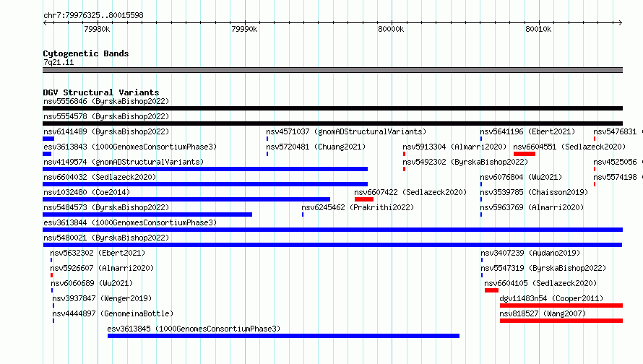The height and width of the screenshot is (364, 643).
Task: Click the gray 7q21.11 cytogenetic band bar
Action: [332, 70]
